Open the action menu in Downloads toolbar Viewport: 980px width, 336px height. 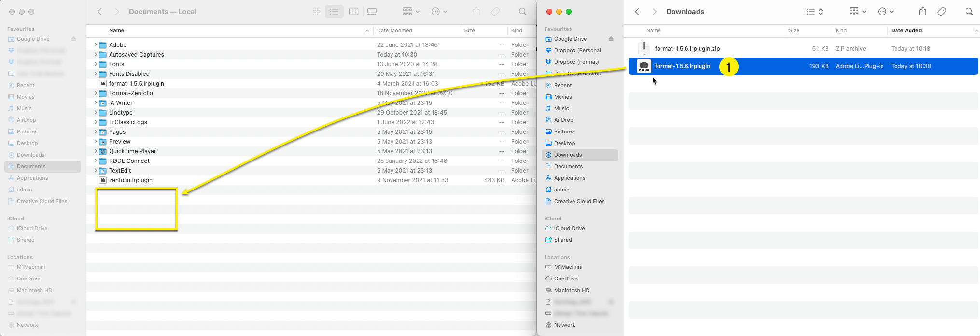(x=885, y=12)
